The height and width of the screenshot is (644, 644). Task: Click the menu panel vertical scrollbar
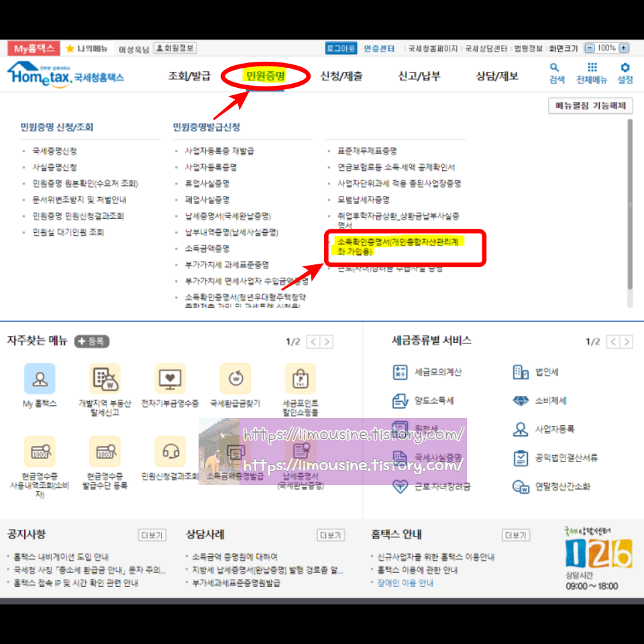pos(630,205)
